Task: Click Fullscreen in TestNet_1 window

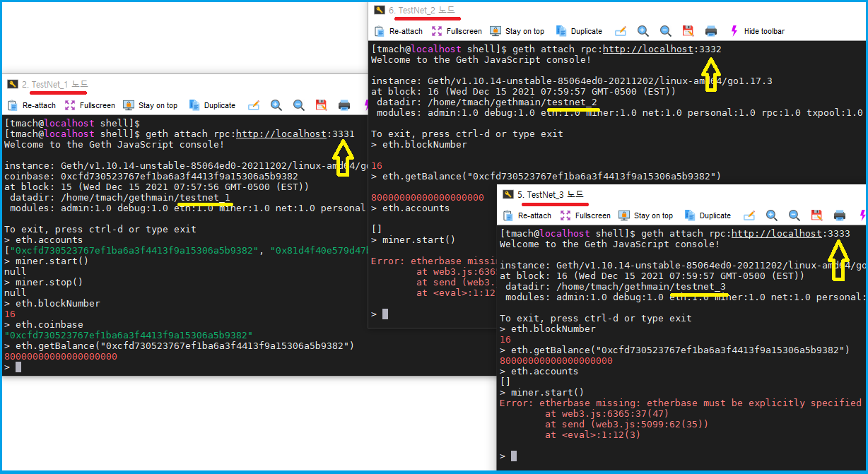Action: click(90, 105)
